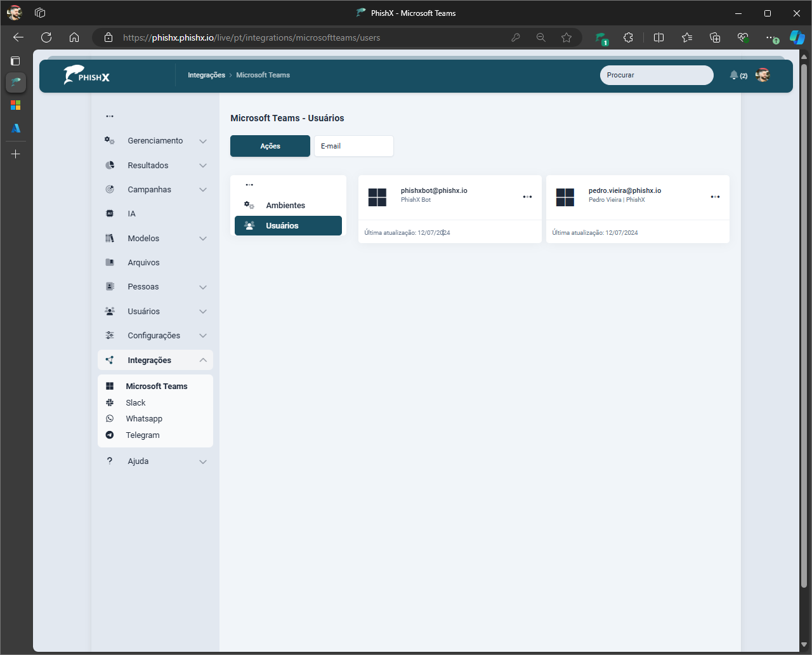Add page to favorites star icon

click(x=566, y=37)
